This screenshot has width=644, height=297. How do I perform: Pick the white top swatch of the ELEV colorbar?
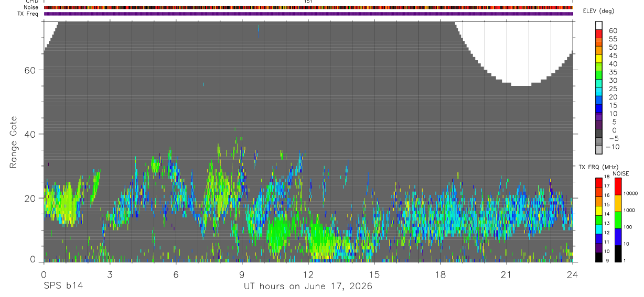pos(598,25)
